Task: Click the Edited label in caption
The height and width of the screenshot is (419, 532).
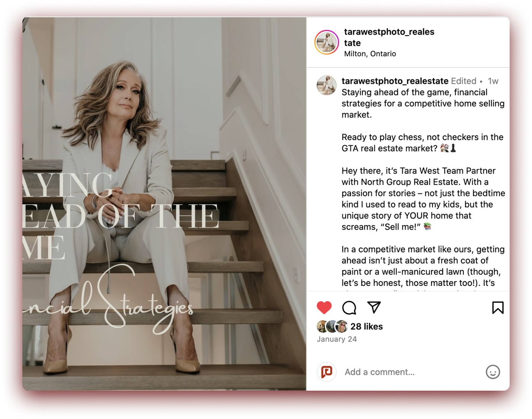Action: [463, 81]
